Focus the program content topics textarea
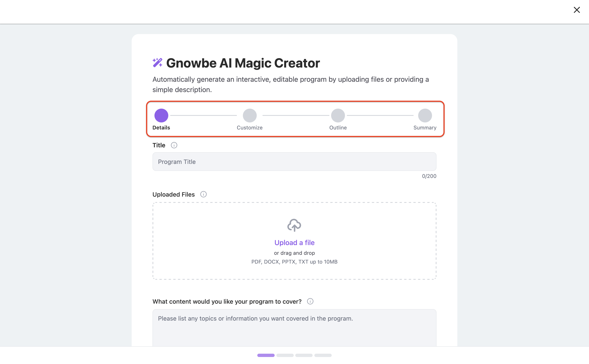 294,328
